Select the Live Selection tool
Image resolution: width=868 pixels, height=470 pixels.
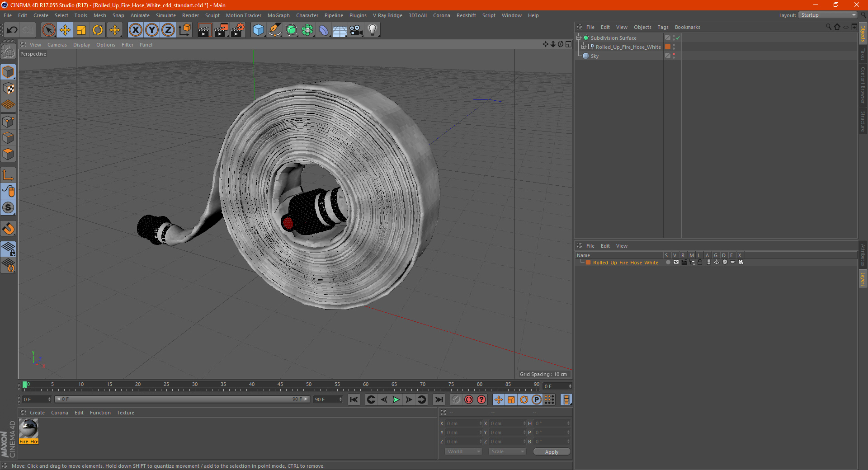[x=48, y=30]
